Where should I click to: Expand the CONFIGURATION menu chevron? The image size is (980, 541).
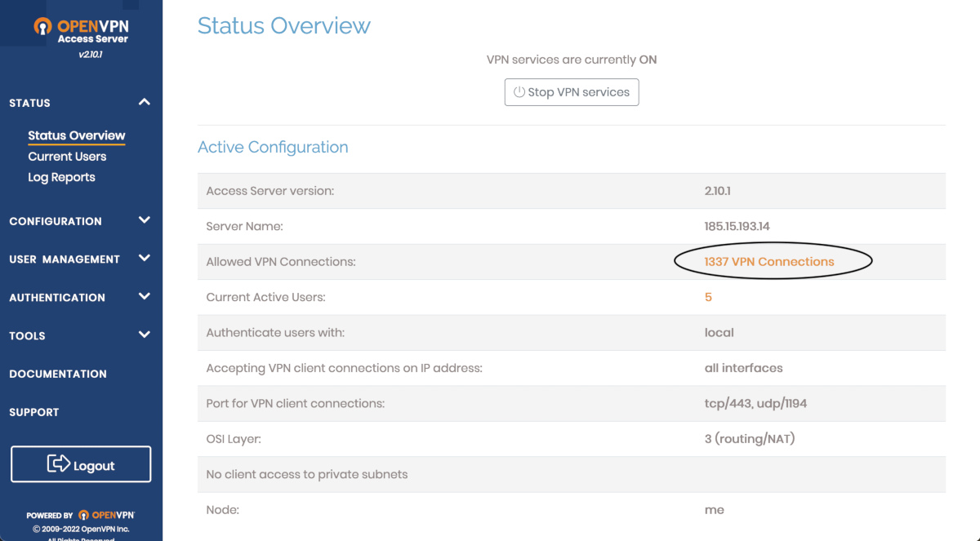pos(145,220)
